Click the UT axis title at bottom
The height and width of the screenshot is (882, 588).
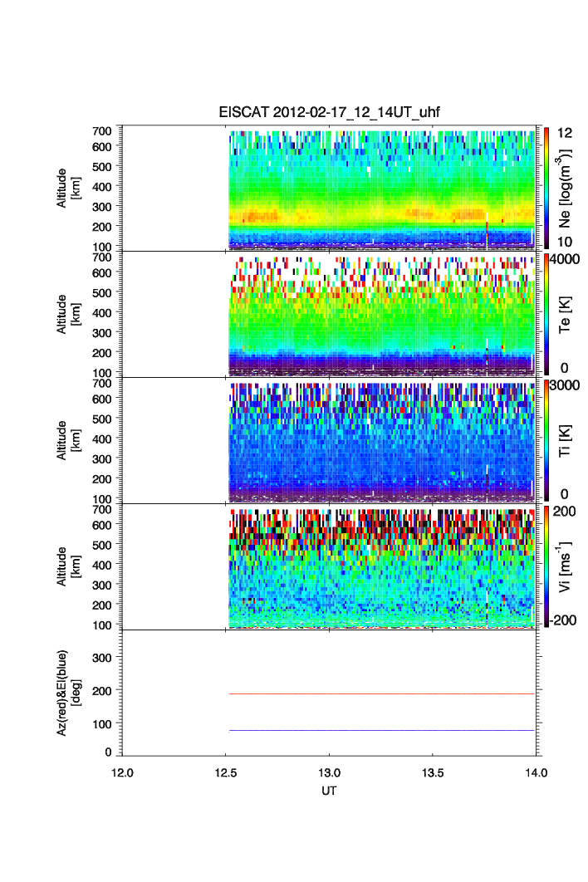[329, 791]
